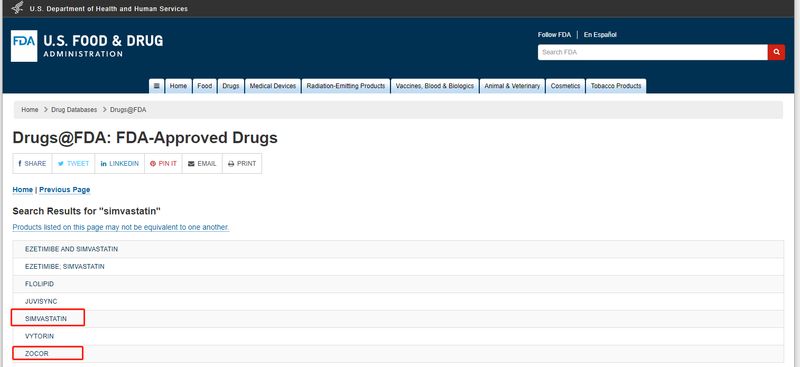Open the Drugs navigation tab

pos(231,86)
